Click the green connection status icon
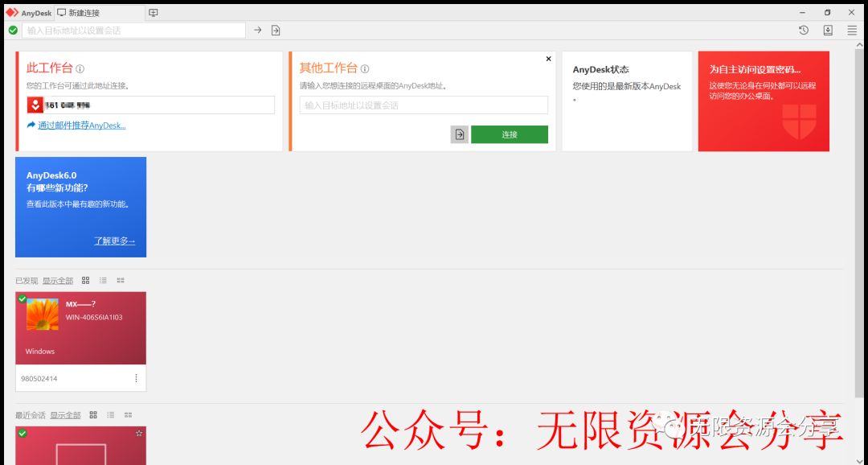Viewport: 868px width, 465px height. [x=13, y=30]
